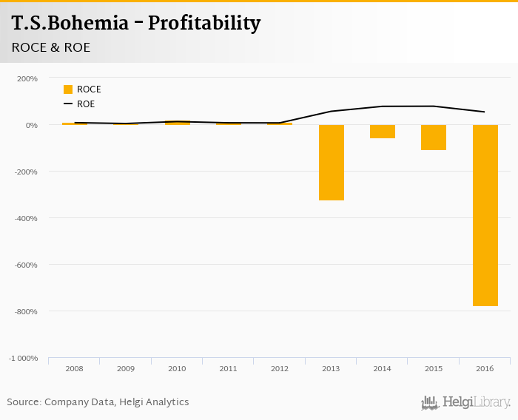Click the -400% y-axis label
The height and width of the screenshot is (420, 518).
tap(26, 218)
